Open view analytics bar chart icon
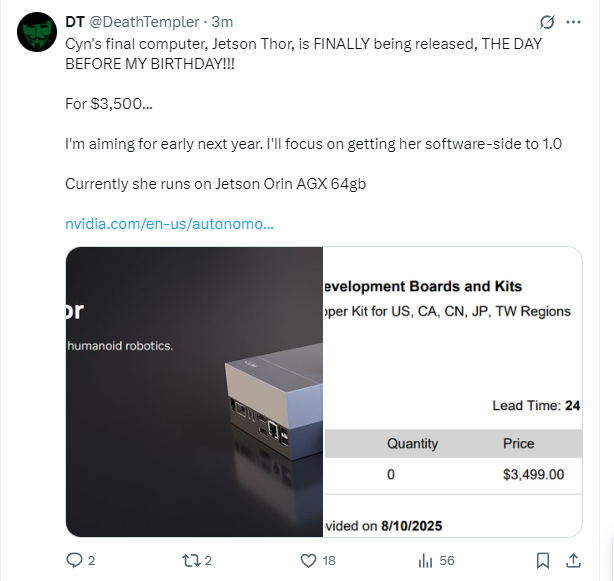614x581 pixels. [425, 560]
